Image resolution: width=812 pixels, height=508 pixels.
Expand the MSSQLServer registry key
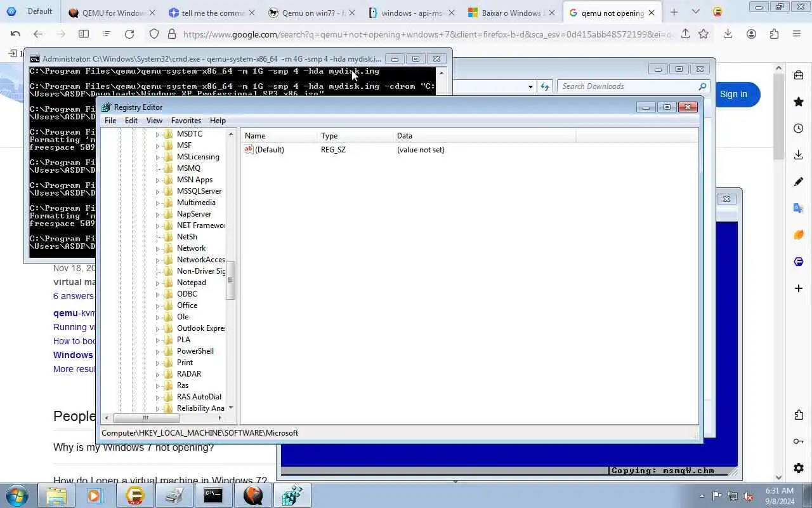[x=158, y=191]
